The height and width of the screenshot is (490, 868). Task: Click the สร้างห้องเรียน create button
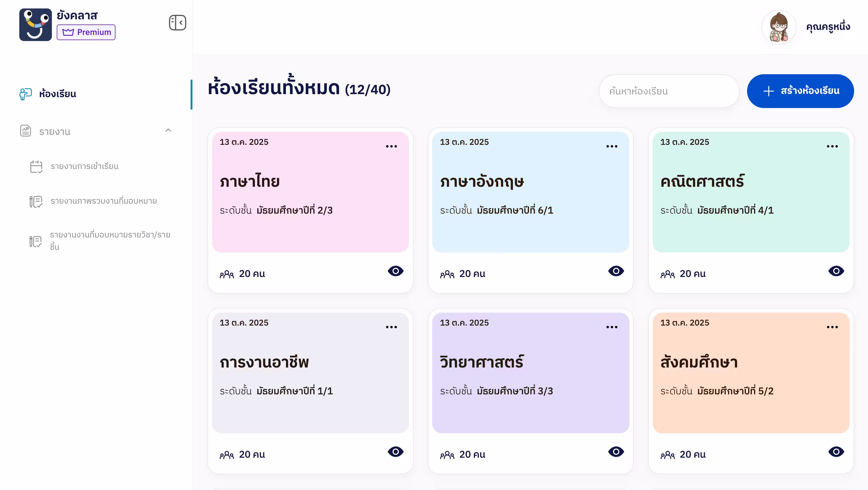click(x=800, y=91)
